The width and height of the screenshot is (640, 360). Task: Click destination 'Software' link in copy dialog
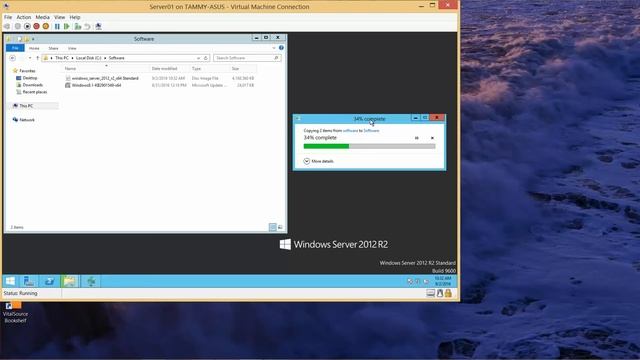point(371,131)
